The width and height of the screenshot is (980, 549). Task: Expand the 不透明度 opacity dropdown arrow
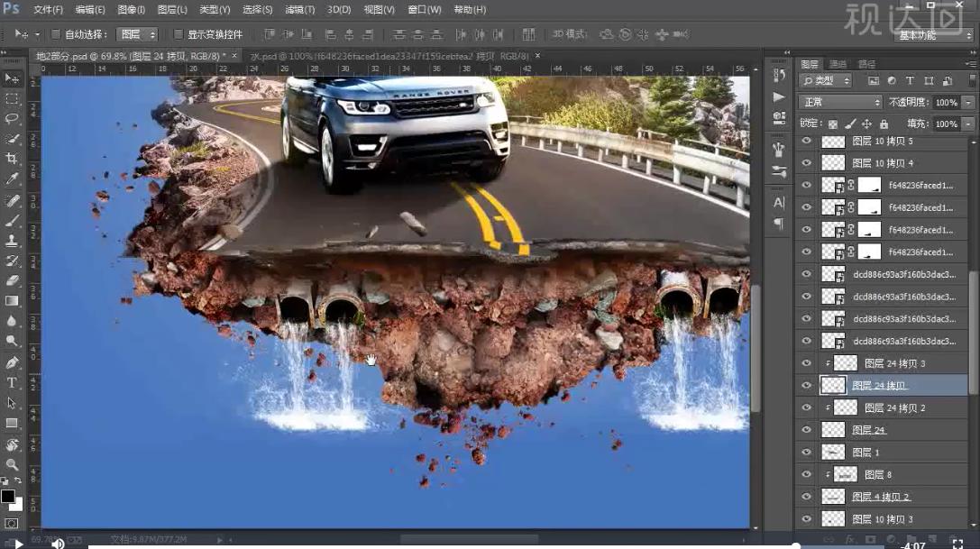968,103
